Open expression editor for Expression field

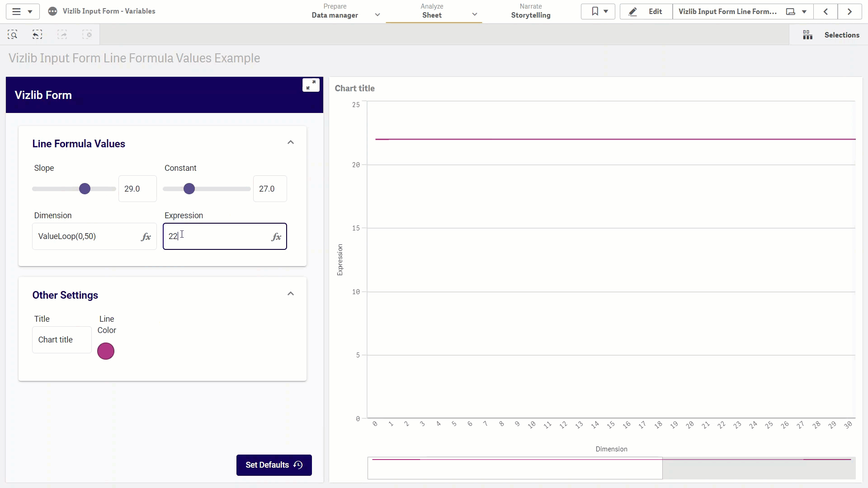coord(276,237)
